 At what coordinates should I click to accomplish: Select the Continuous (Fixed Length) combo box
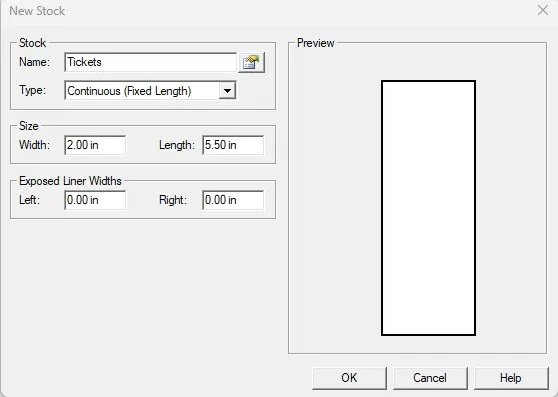150,91
